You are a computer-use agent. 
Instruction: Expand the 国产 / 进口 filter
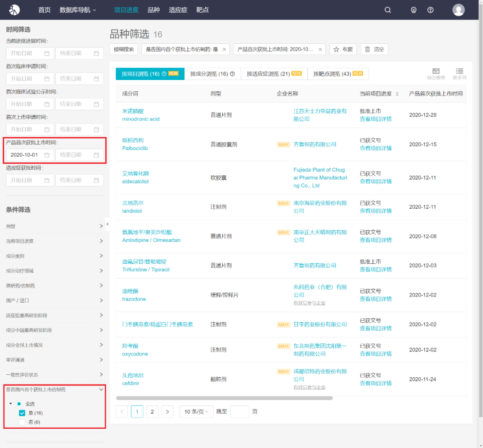tap(55, 300)
